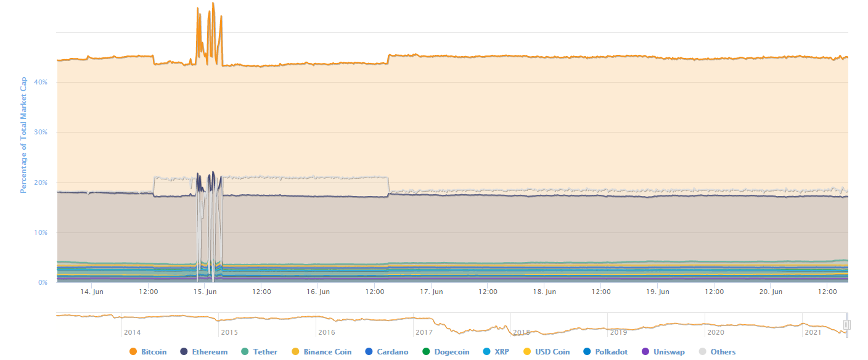Click the navigator range handle near 2021
868x360 pixels.
pos(847,325)
